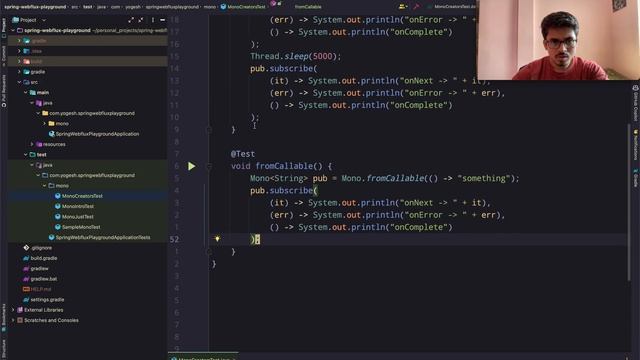This screenshot has height=360, width=640.
Task: Click the presenter webcam video overlay
Action: 559,40
